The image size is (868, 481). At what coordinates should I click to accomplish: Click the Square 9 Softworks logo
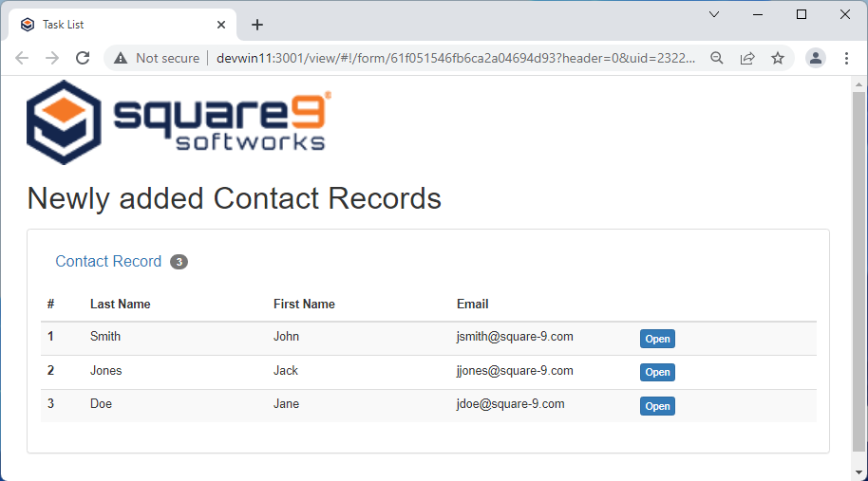(x=179, y=122)
